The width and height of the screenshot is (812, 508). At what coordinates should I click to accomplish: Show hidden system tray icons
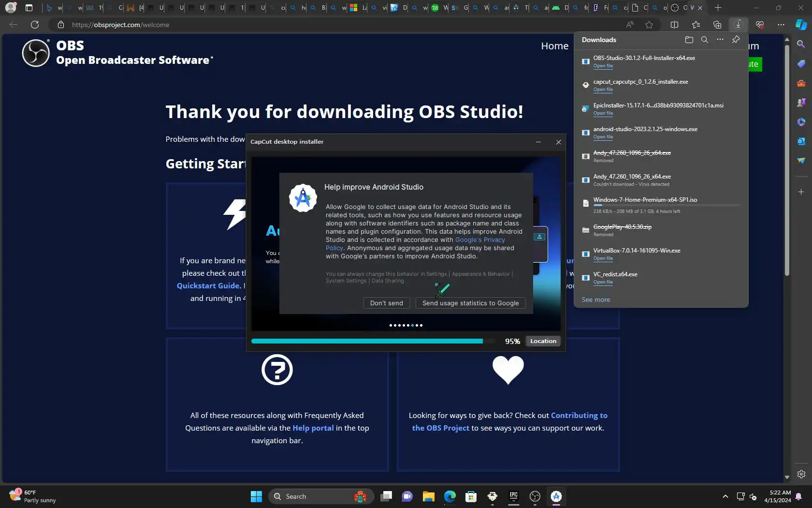(725, 496)
